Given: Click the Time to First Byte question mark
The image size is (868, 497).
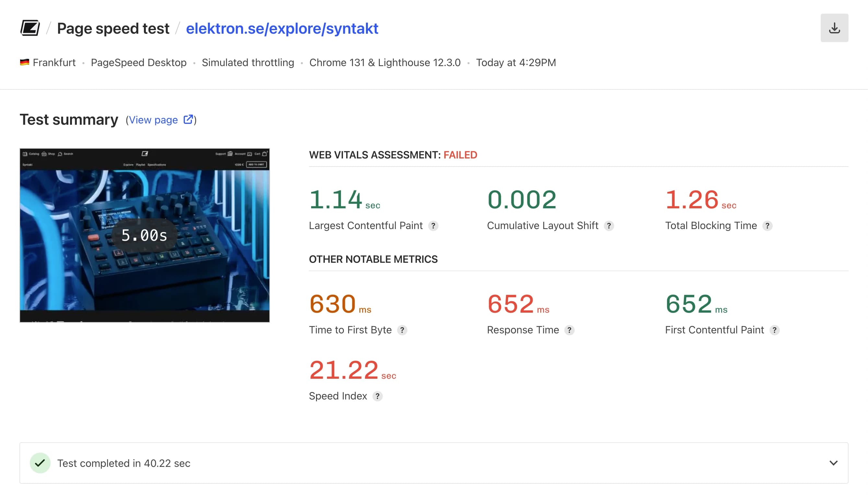Looking at the screenshot, I should click(403, 330).
